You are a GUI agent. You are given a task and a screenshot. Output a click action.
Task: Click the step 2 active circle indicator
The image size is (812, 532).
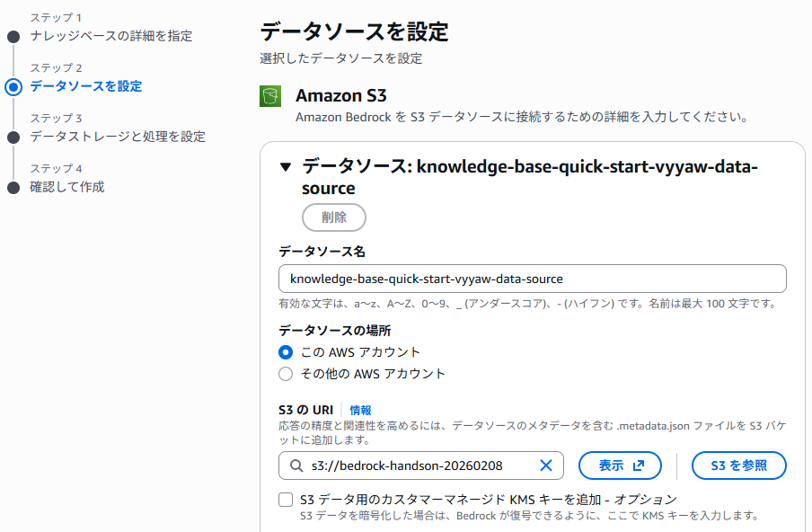pyautogui.click(x=13, y=87)
